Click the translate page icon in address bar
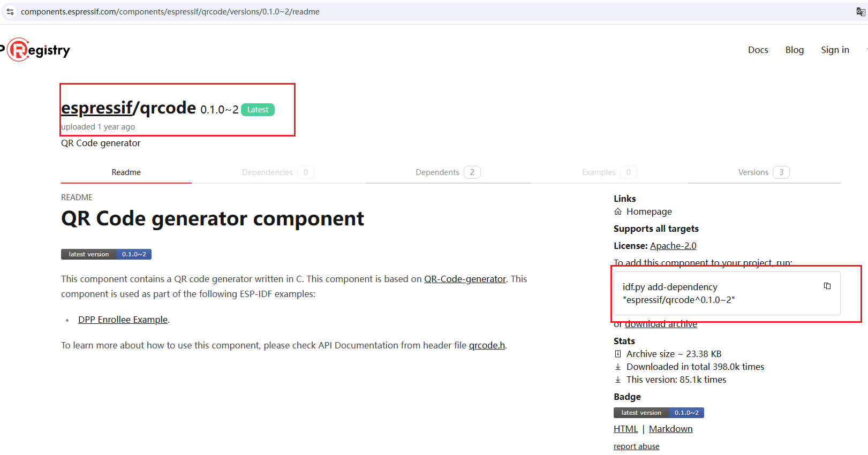Screen dimensions: 868x455 tap(860, 12)
